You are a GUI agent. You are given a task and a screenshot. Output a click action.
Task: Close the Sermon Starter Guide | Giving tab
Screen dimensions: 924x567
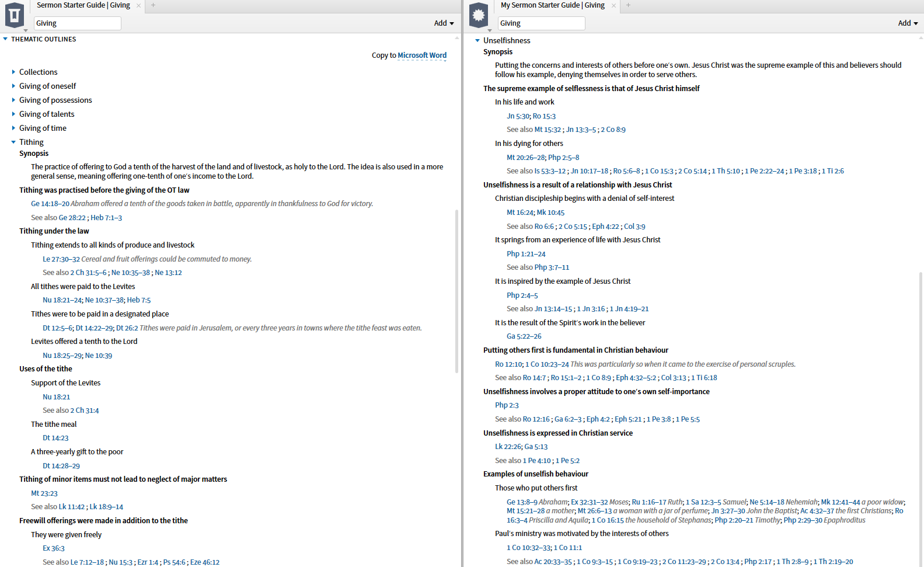138,5
